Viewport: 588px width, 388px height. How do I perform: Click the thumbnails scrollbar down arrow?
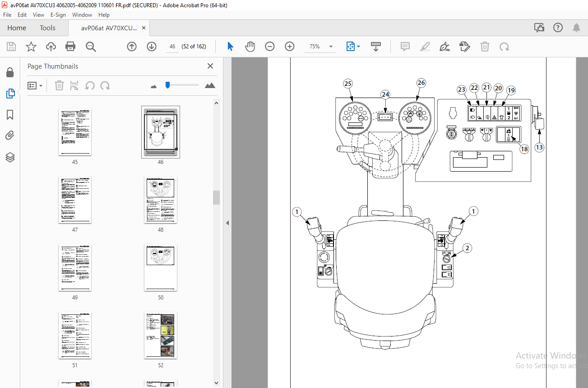coord(217,383)
